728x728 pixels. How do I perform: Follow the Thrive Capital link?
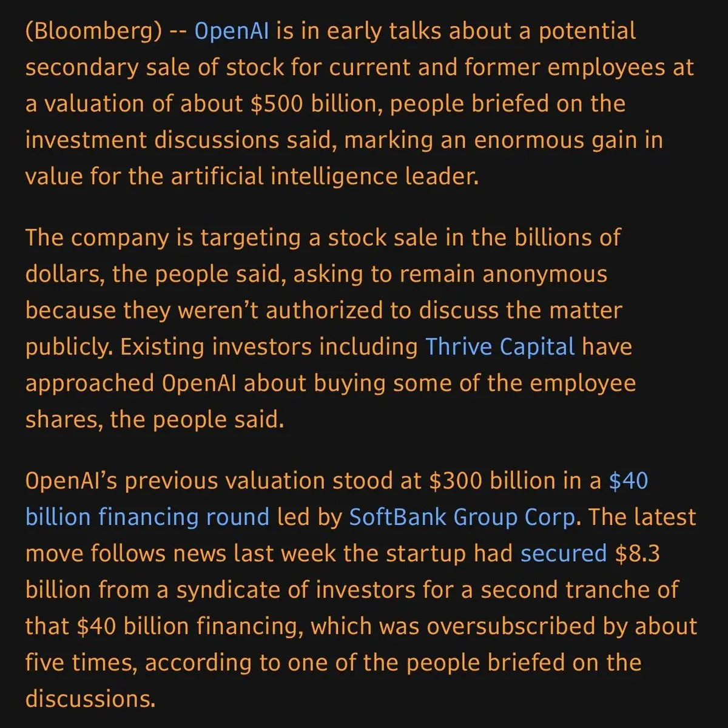pos(500,347)
